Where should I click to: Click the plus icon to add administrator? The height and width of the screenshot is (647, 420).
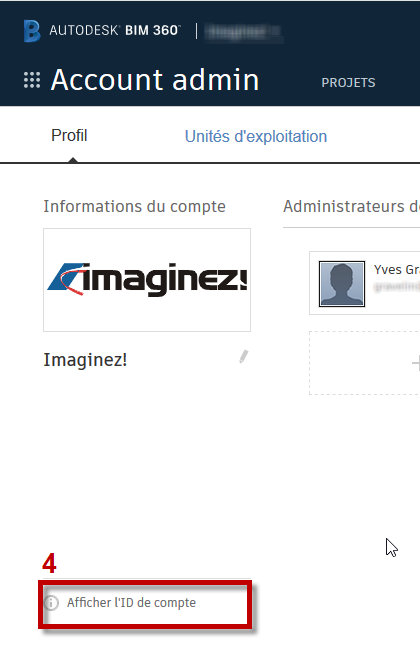click(x=416, y=363)
